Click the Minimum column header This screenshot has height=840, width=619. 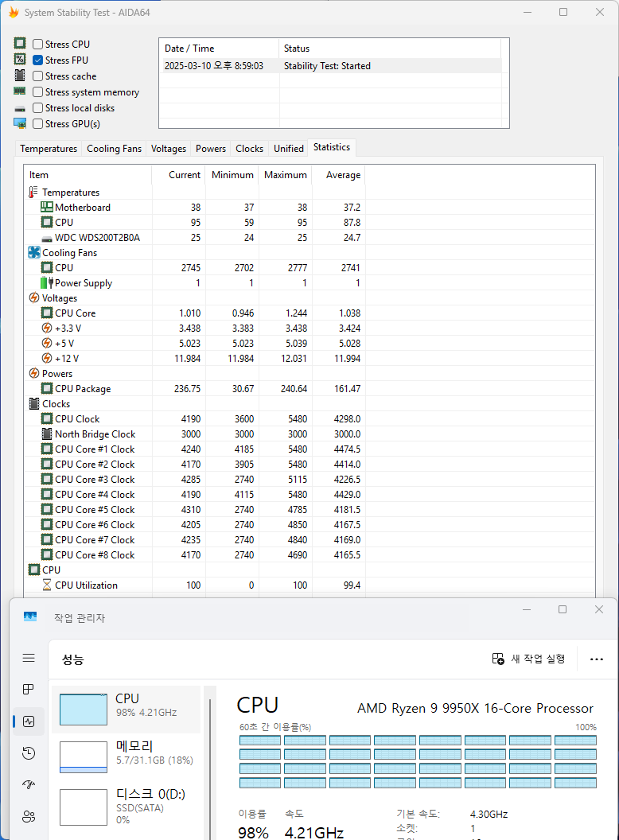tap(232, 175)
